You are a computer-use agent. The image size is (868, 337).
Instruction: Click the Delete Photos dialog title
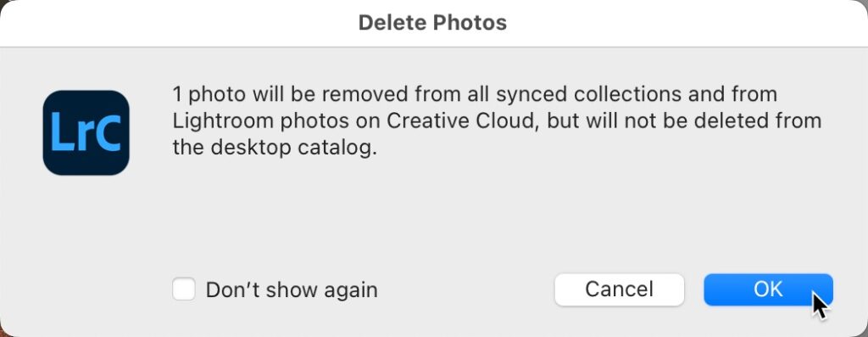[432, 23]
